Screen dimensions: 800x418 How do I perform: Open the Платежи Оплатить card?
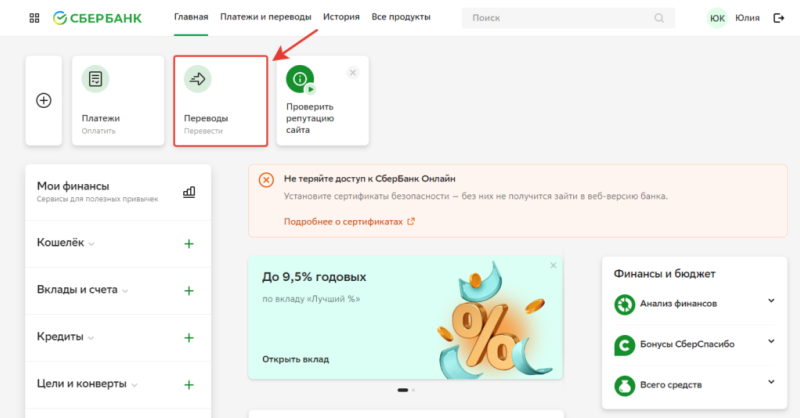pos(118,101)
